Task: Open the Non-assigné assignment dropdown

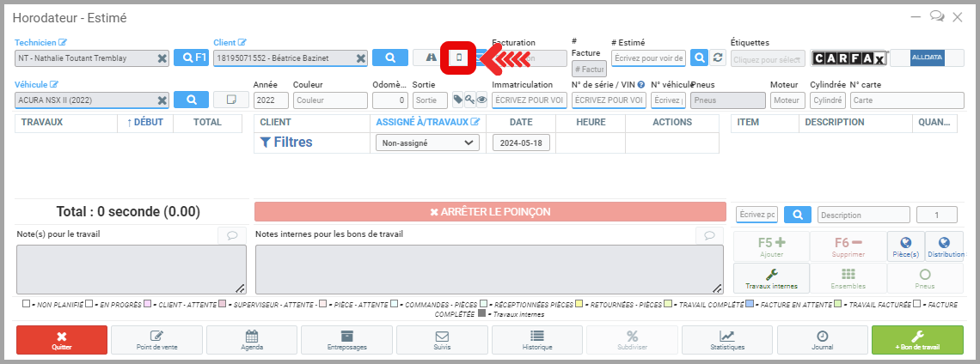Action: (427, 143)
